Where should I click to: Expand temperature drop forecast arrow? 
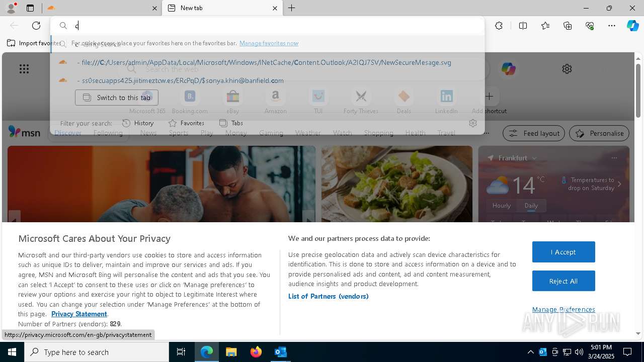(619, 184)
